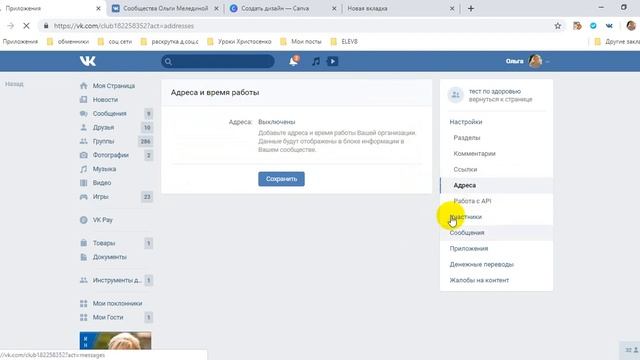The image size is (640, 360).
Task: Click the search field in VK header
Action: click(218, 61)
